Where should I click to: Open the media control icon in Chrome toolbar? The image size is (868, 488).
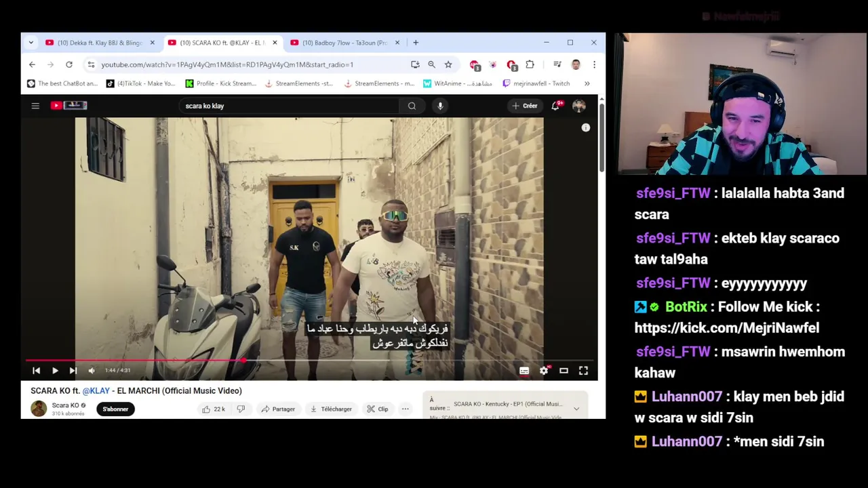(557, 64)
